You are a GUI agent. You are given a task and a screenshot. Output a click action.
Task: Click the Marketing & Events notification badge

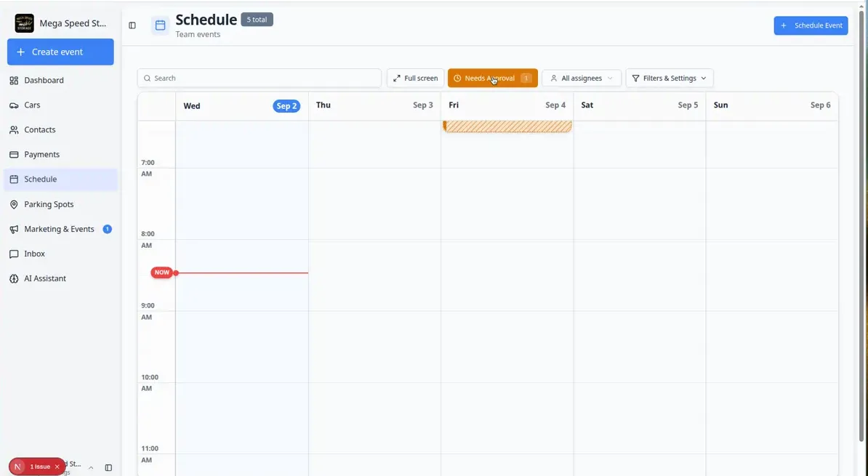108,229
